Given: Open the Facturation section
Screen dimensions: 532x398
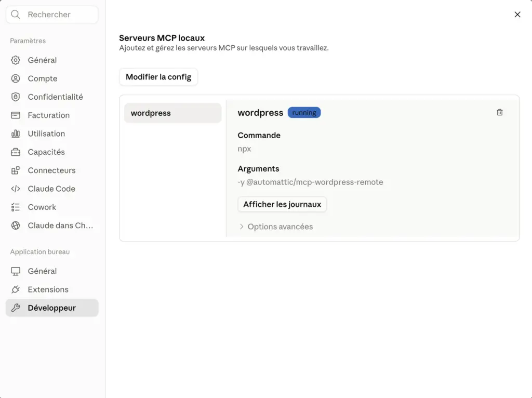Looking at the screenshot, I should point(52,115).
